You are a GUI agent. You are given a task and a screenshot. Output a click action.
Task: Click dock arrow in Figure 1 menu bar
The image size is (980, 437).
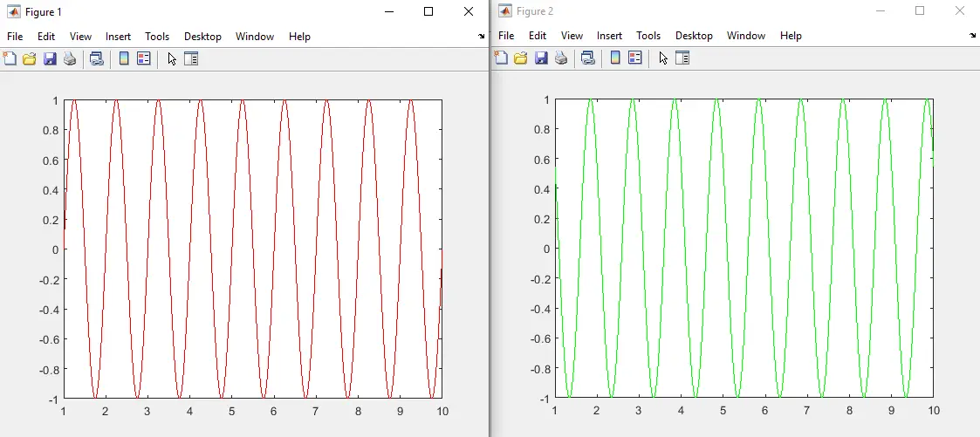pyautogui.click(x=481, y=37)
